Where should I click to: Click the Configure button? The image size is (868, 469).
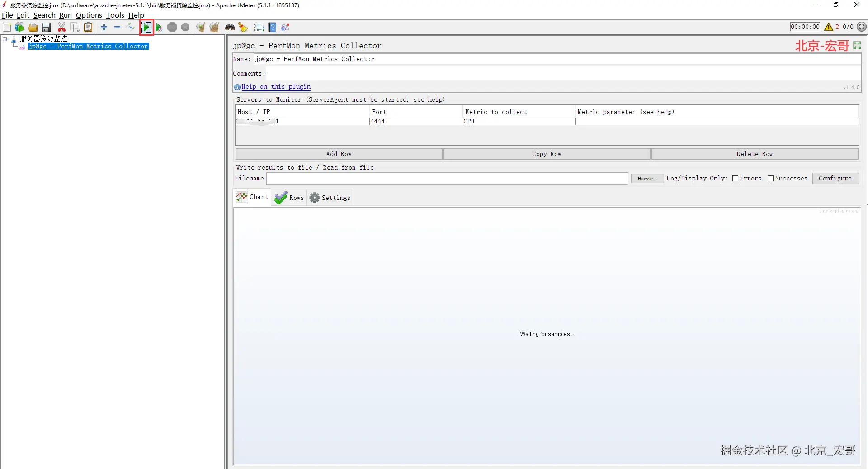click(835, 179)
